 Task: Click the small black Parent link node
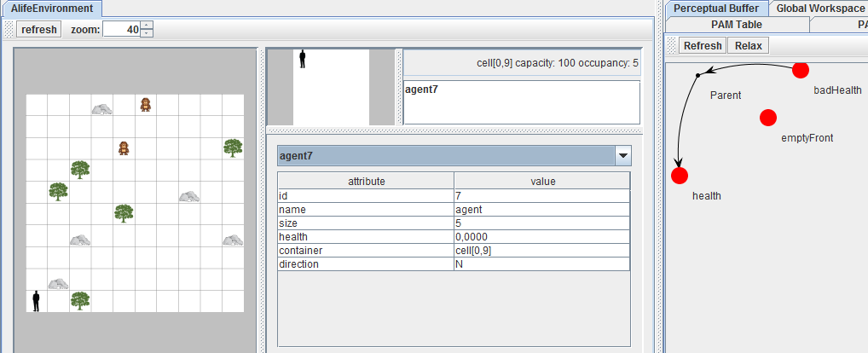tap(697, 76)
